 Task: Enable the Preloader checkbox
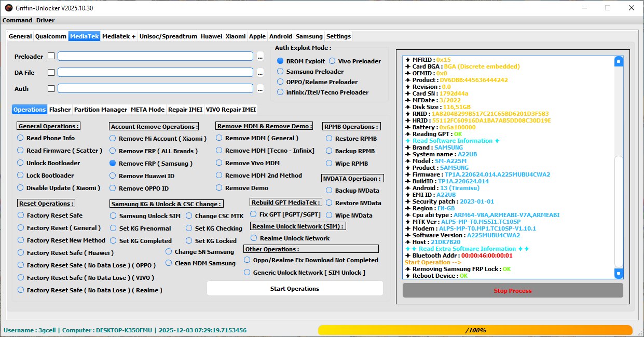point(51,56)
